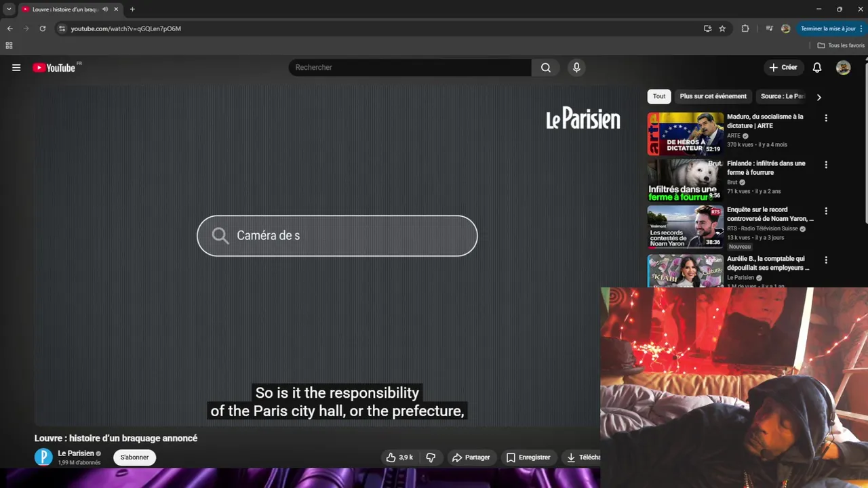Like the video with thumbs up
Viewport: 868px width, 488px height.
pyautogui.click(x=399, y=457)
